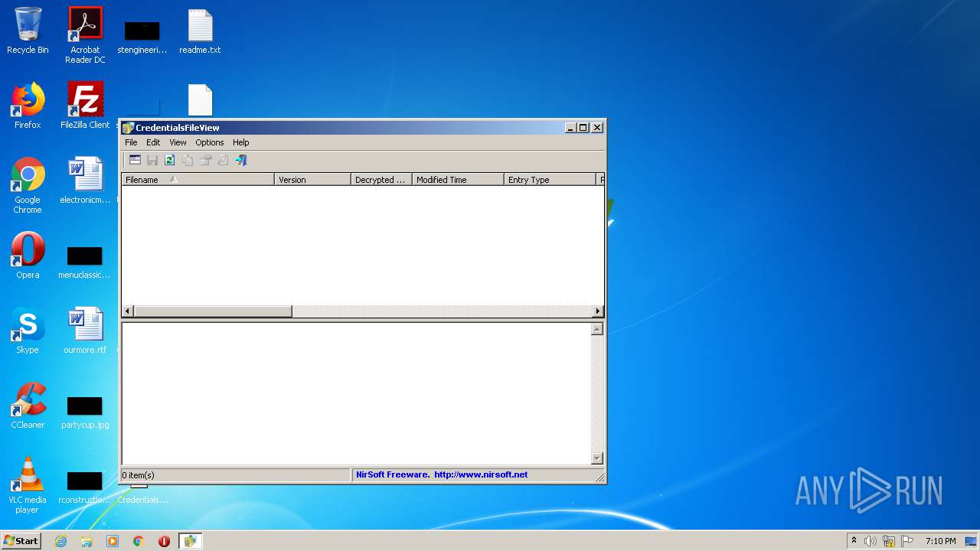
Task: Click the Find toolbar icon
Action: tap(223, 160)
